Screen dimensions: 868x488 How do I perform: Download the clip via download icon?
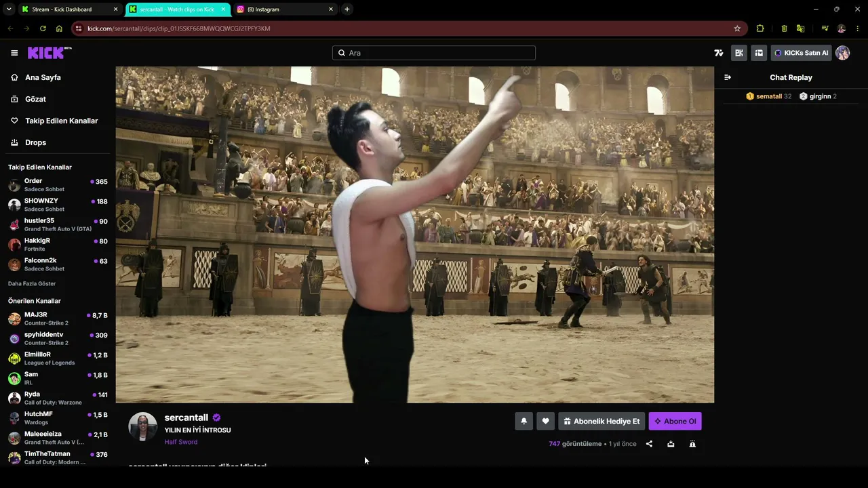coord(671,444)
